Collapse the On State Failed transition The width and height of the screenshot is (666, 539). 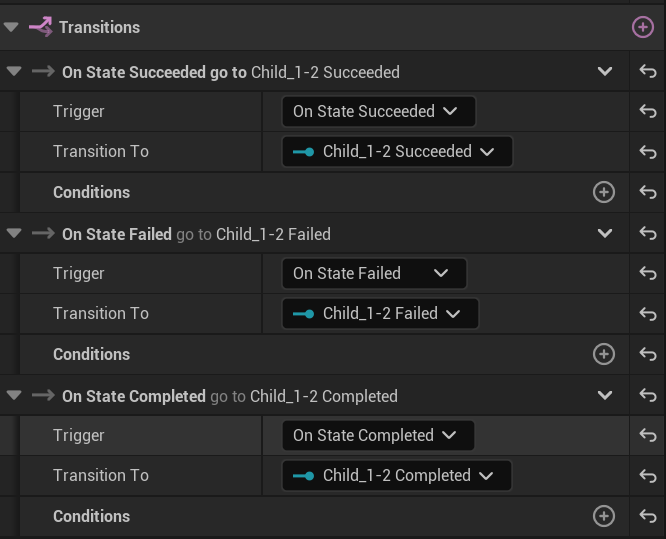[14, 234]
